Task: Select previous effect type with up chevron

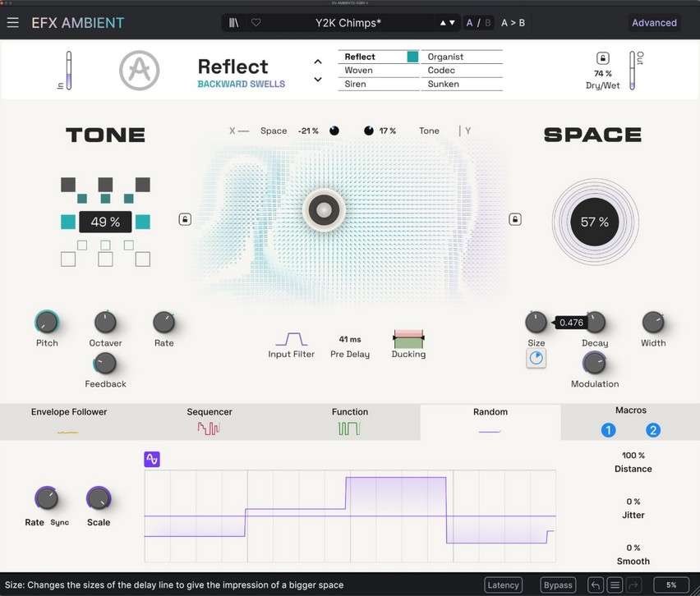Action: [x=318, y=62]
